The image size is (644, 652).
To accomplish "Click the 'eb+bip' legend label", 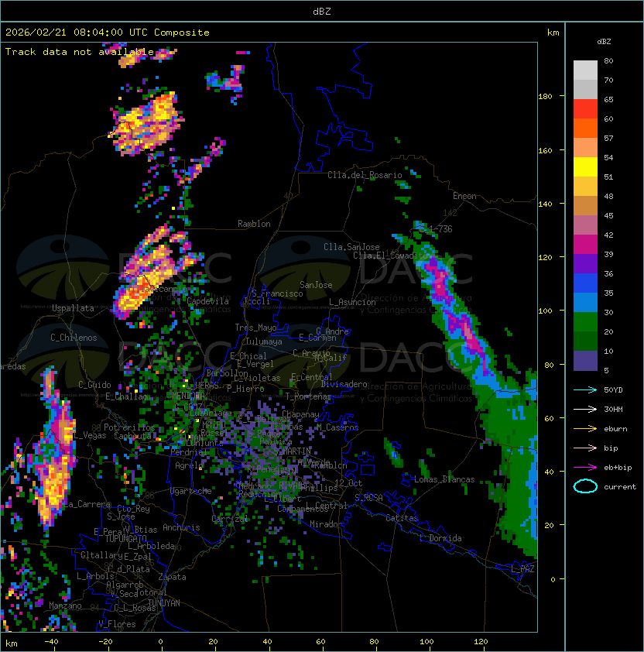I will point(618,468).
